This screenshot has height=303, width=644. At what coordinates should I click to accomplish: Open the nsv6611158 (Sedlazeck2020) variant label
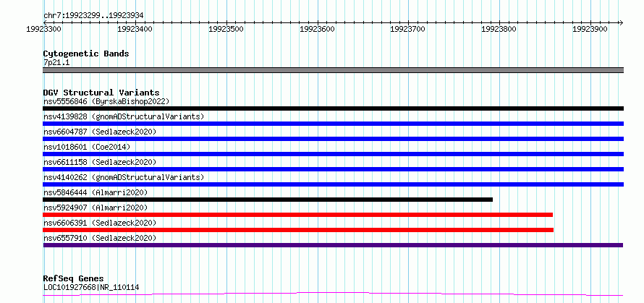[100, 162]
